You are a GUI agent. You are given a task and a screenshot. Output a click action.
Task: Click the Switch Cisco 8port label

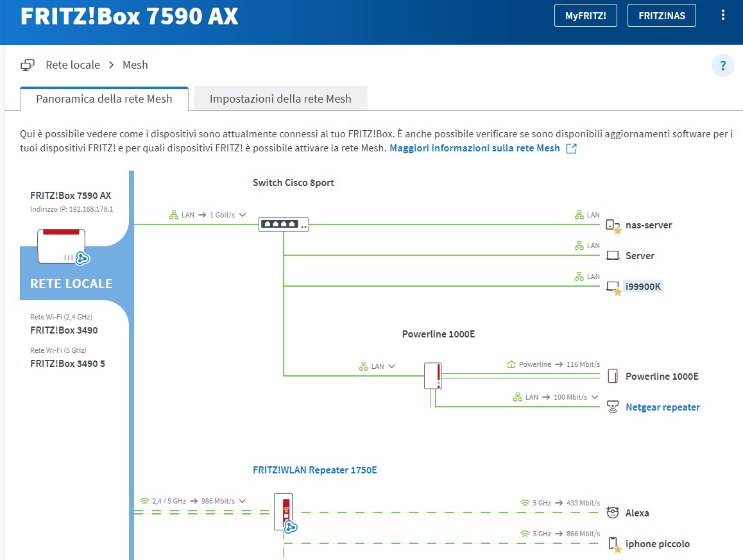pos(293,182)
